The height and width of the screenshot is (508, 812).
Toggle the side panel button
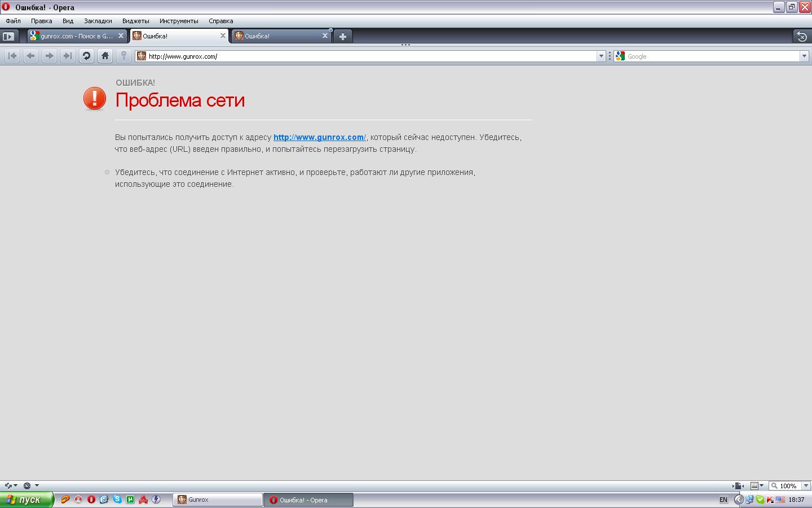coord(8,36)
